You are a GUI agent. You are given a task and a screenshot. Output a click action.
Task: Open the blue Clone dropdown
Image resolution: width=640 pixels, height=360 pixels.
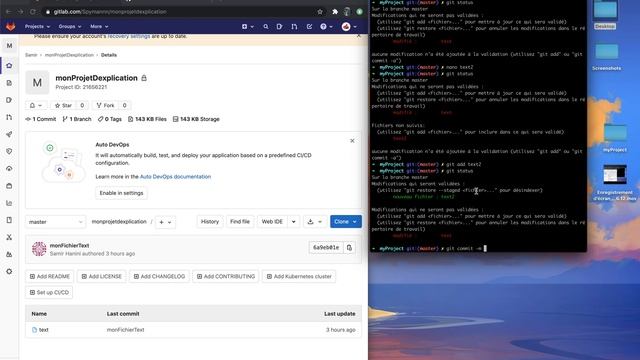(x=346, y=222)
